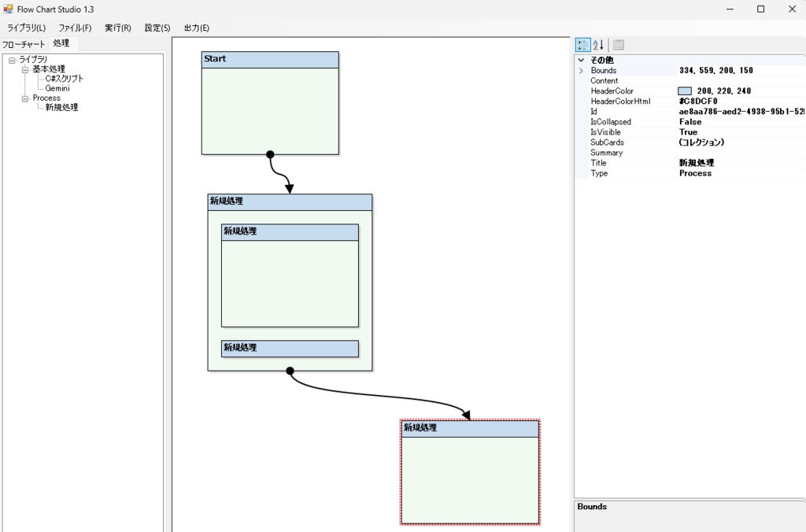Image resolution: width=806 pixels, height=532 pixels.
Task: Collapse the Process tree node
Action: (24, 98)
